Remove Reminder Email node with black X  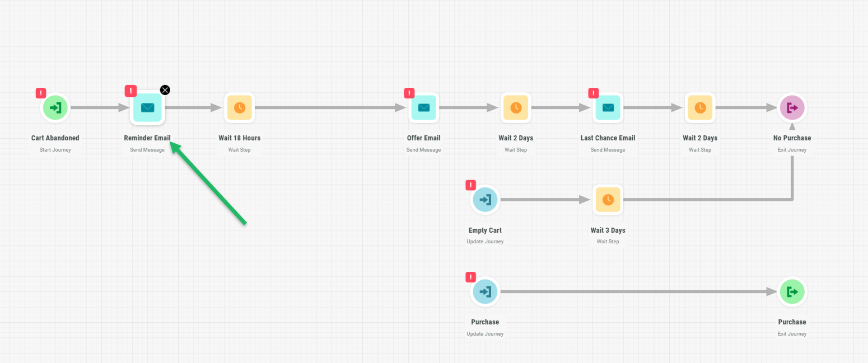pos(165,90)
